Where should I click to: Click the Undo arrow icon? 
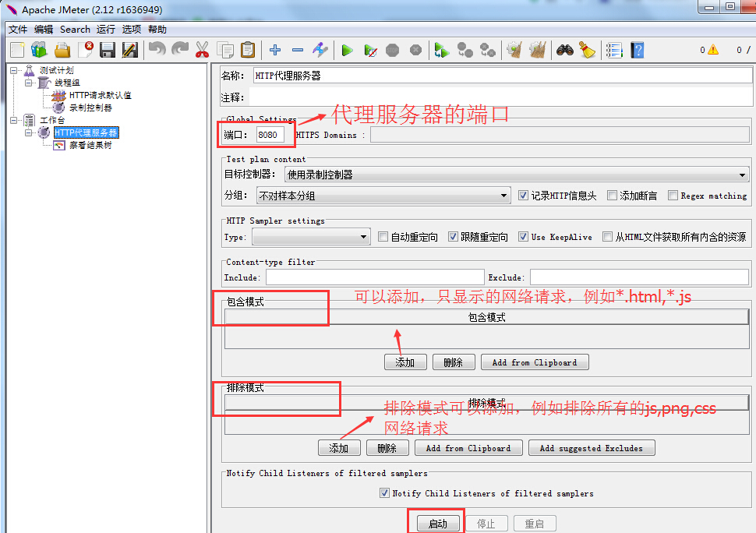point(157,50)
